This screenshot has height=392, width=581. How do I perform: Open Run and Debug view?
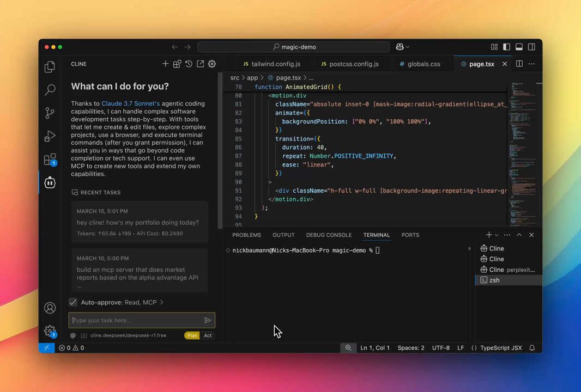(50, 136)
